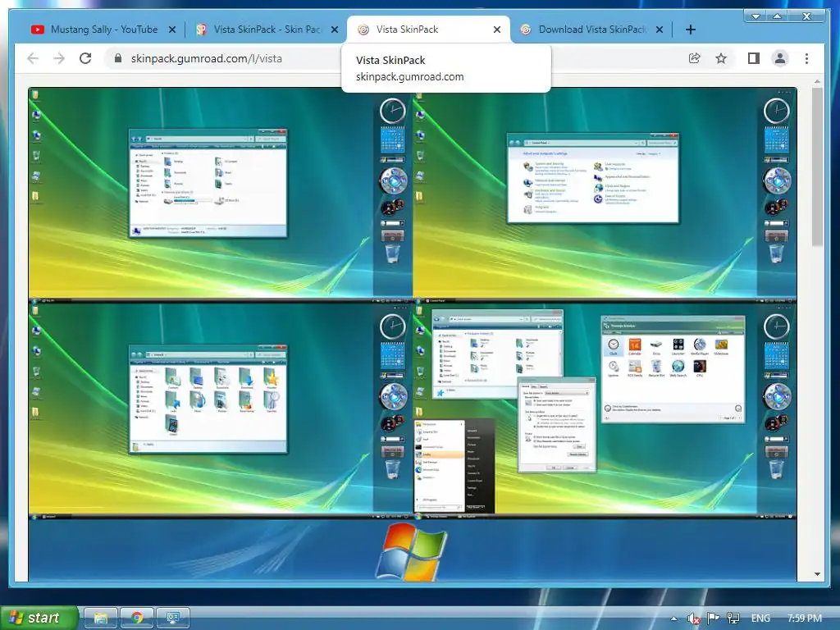Open a new tab
Viewport: 840px width, 630px height.
click(x=691, y=30)
